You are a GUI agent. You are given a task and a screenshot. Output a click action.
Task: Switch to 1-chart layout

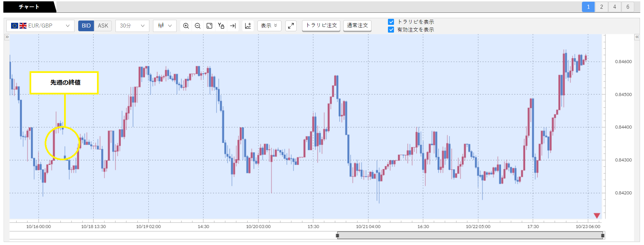pyautogui.click(x=588, y=7)
